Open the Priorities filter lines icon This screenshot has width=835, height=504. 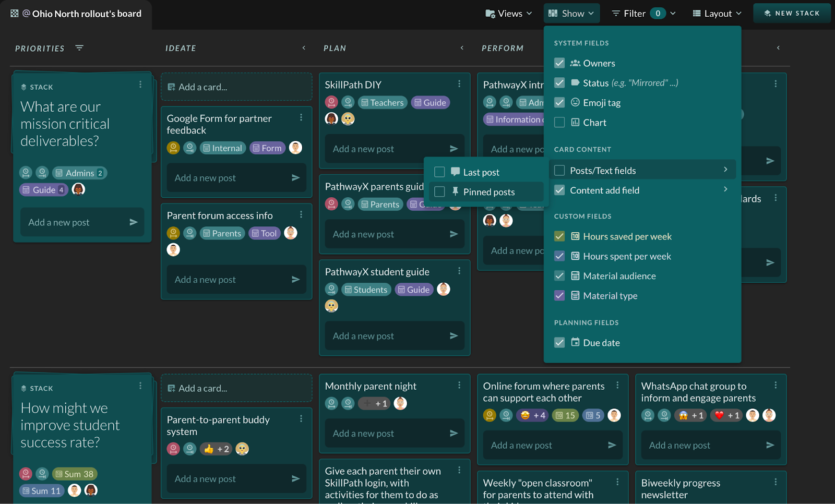pyautogui.click(x=79, y=48)
